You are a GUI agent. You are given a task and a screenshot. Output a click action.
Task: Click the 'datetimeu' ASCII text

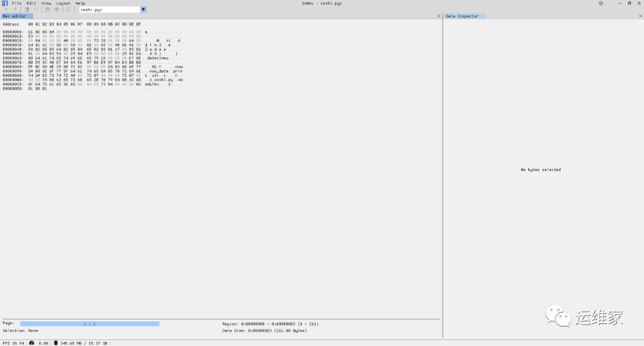[x=157, y=58]
